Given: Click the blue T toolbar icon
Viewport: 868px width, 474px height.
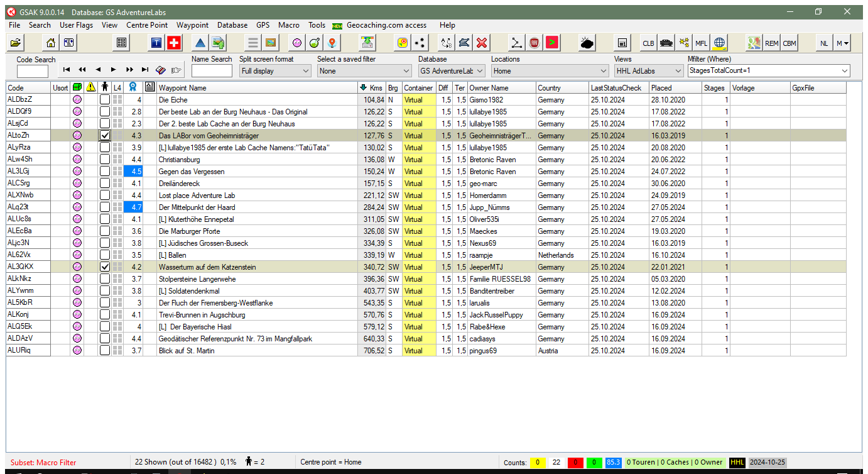Looking at the screenshot, I should (156, 43).
